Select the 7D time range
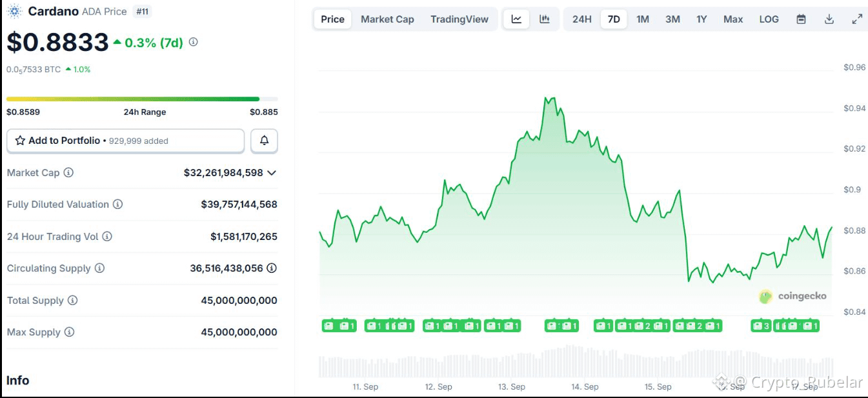This screenshot has height=398, width=868. (x=614, y=19)
